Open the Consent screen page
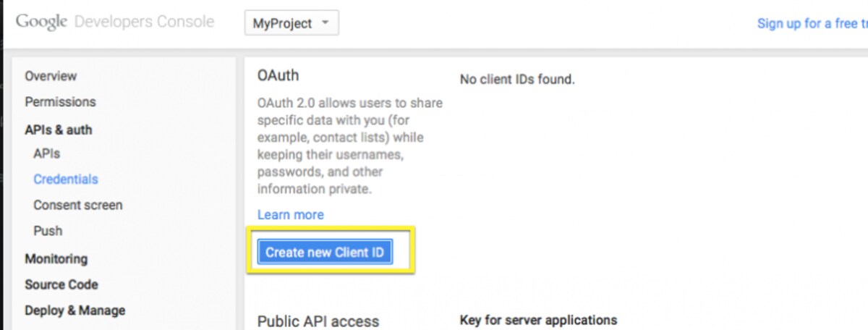The width and height of the screenshot is (868, 330). point(77,205)
